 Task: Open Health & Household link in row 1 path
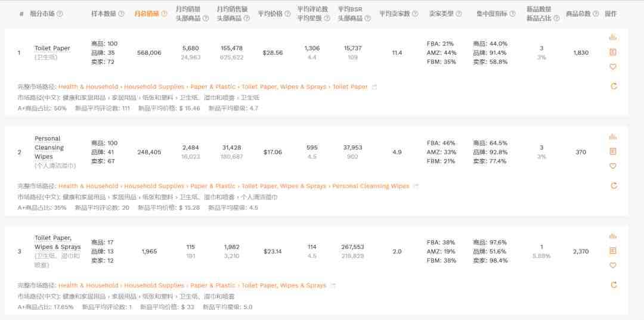click(88, 86)
